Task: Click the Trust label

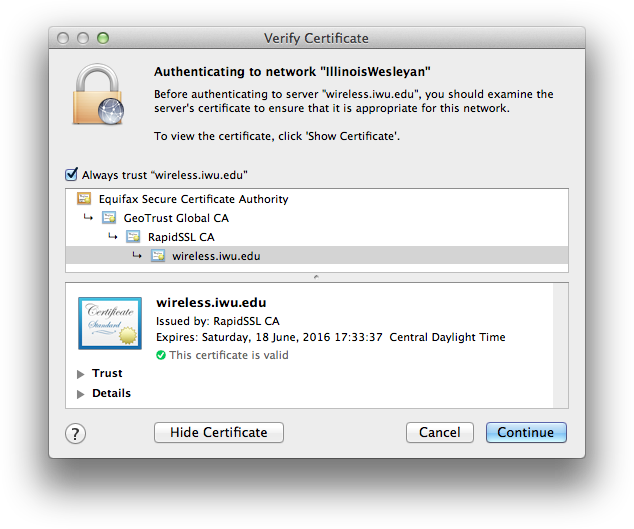Action: (x=107, y=373)
